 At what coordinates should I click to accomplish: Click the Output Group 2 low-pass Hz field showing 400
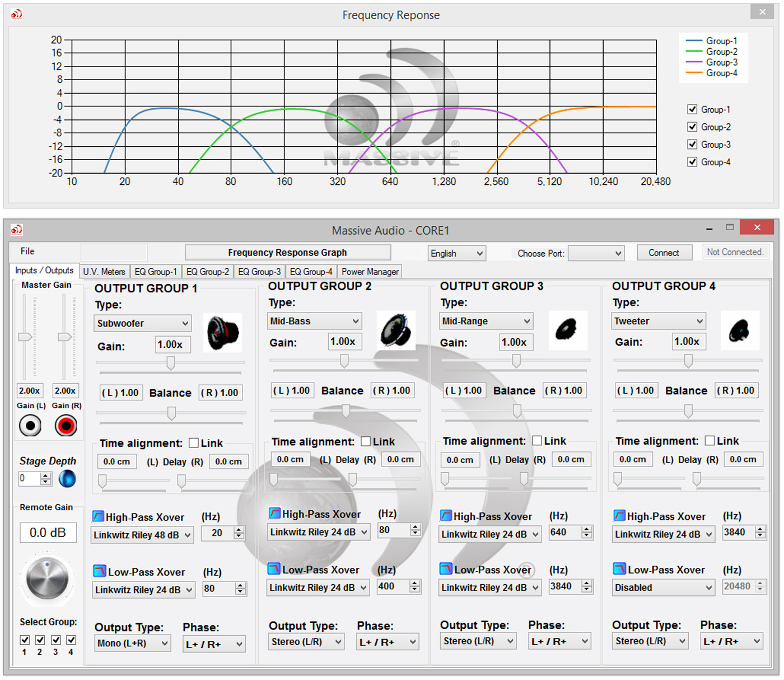[394, 586]
